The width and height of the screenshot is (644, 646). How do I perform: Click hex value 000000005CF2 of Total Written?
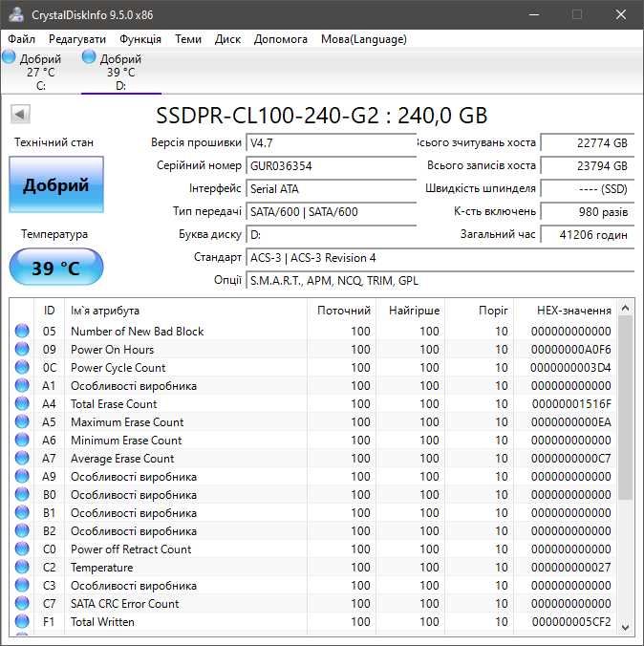[571, 622]
